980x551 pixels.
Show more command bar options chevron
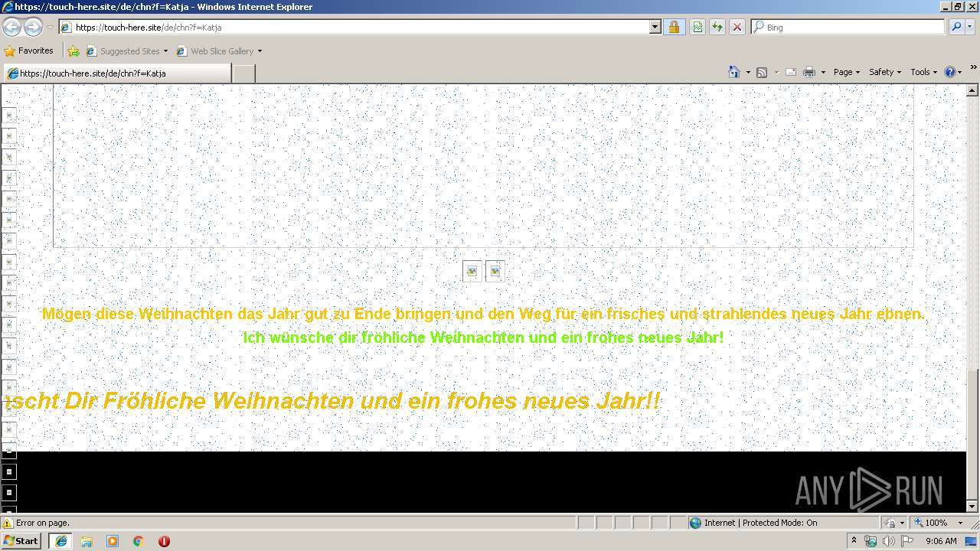(973, 68)
